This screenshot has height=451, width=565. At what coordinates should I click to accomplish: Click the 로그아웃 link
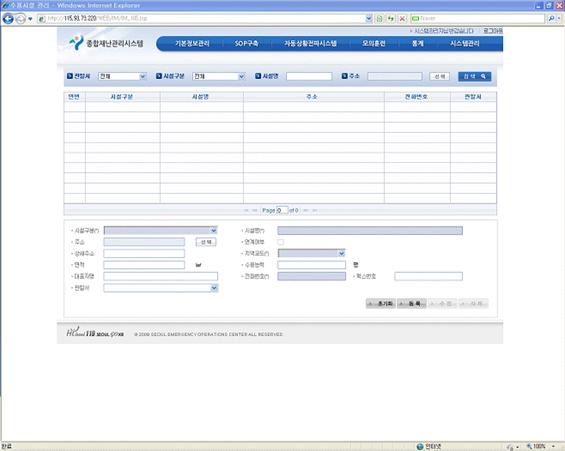coord(493,31)
